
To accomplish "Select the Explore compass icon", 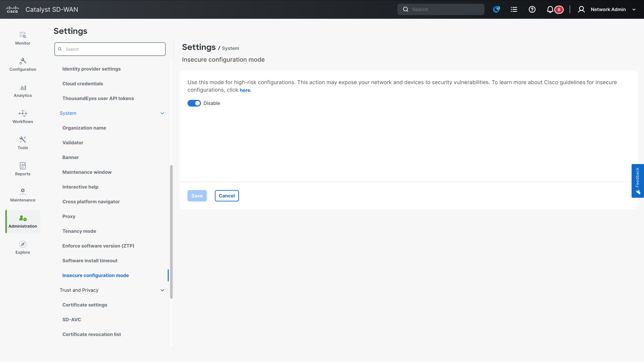I will 22,247.
